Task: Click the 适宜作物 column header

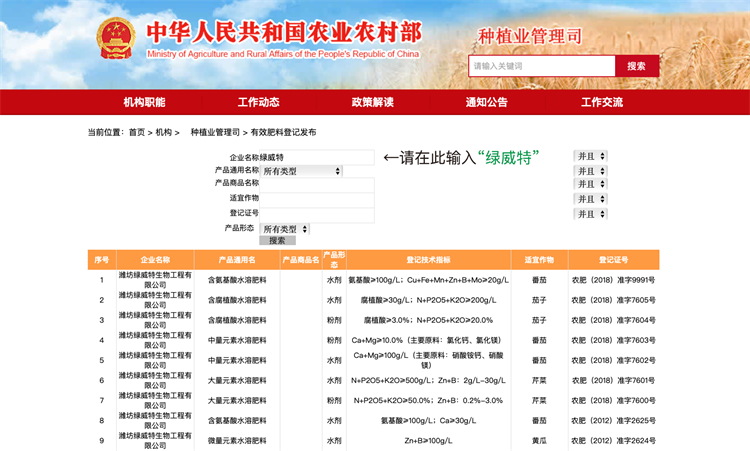Action: [x=539, y=260]
